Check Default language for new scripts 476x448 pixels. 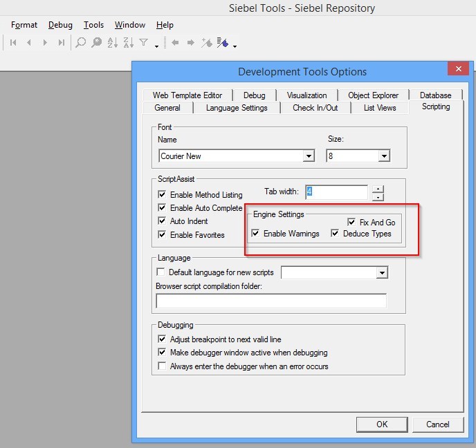point(161,272)
